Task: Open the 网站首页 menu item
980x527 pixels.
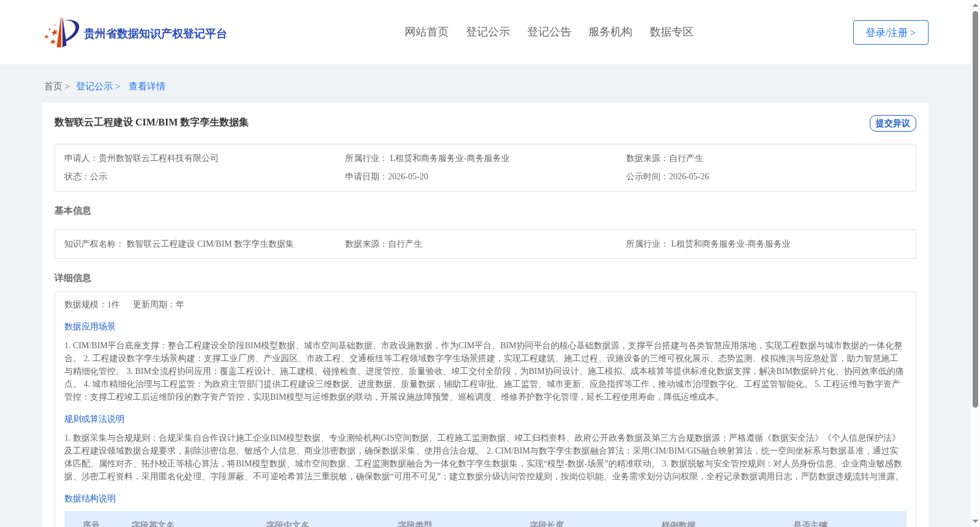Action: tap(426, 32)
